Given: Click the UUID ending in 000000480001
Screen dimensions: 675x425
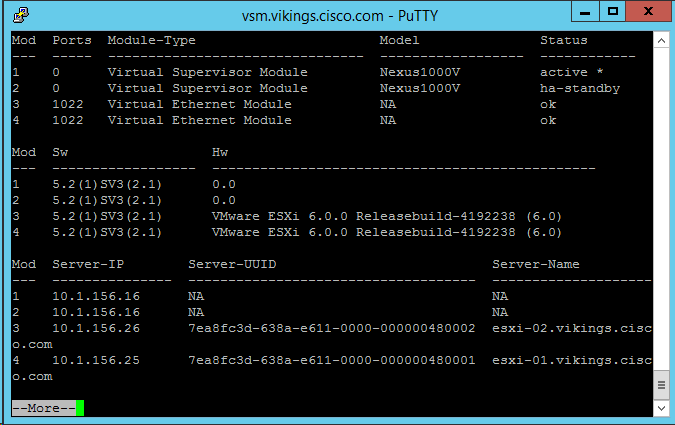Looking at the screenshot, I should point(331,360).
